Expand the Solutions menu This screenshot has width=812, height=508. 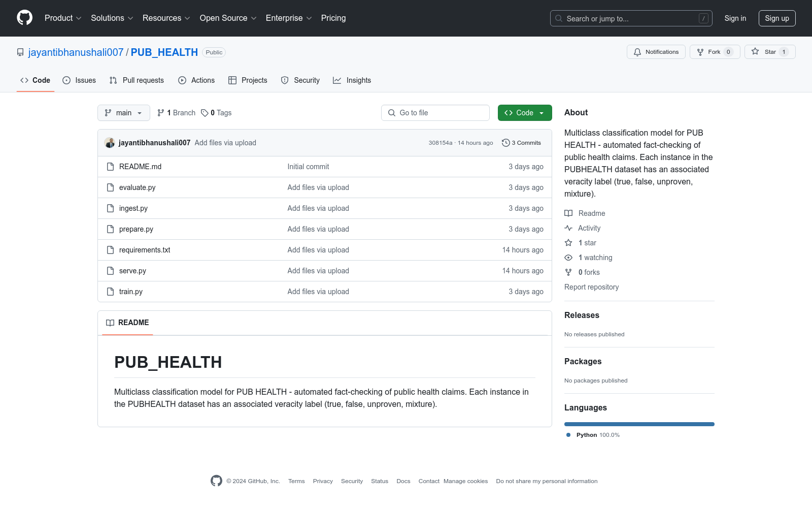(112, 18)
